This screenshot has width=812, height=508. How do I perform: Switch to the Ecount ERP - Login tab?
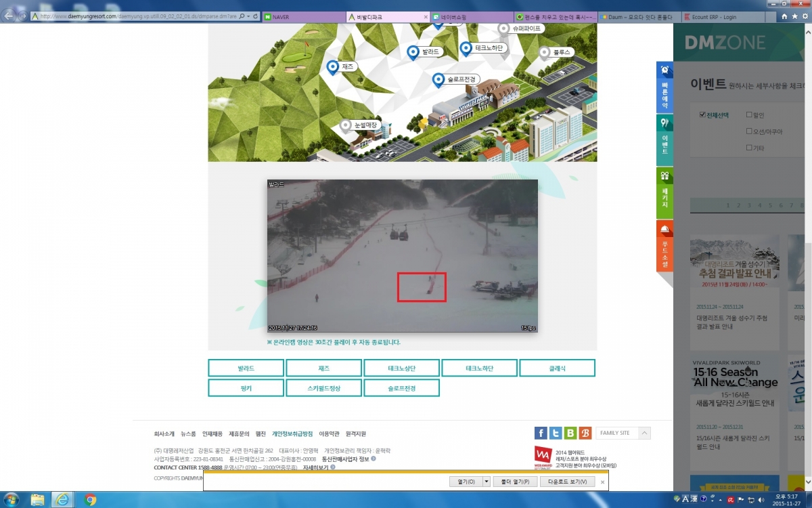point(723,16)
